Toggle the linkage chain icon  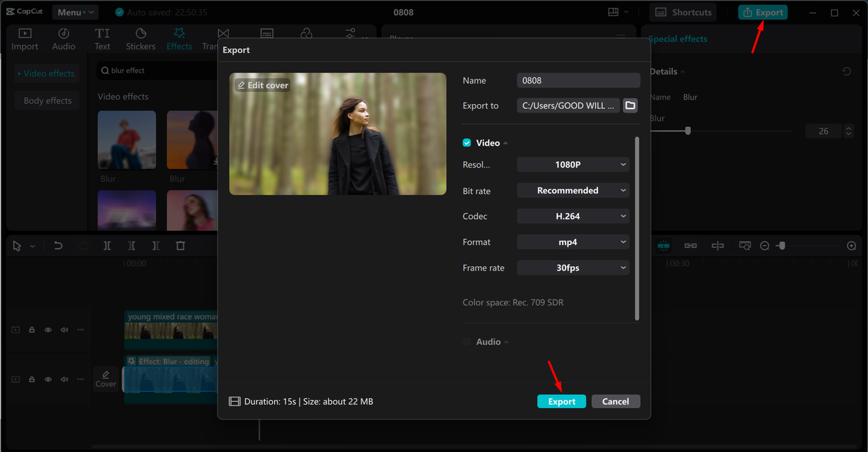pos(690,246)
